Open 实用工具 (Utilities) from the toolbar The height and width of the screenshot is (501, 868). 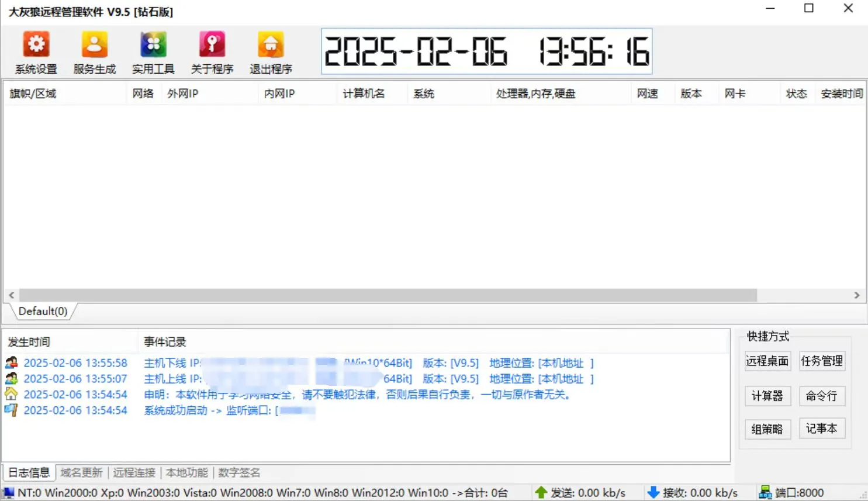pyautogui.click(x=153, y=51)
